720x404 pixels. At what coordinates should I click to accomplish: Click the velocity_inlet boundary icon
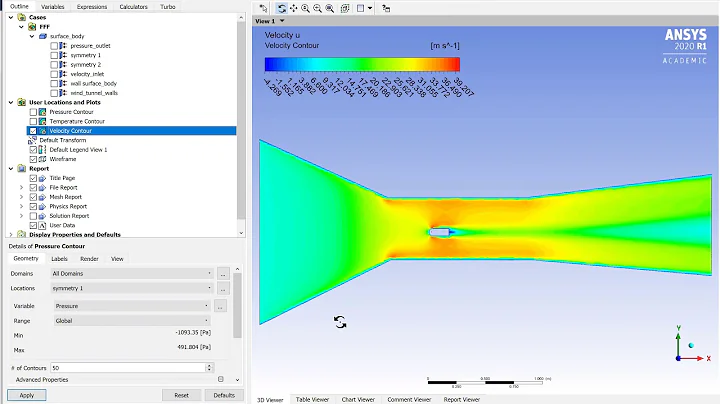pyautogui.click(x=63, y=74)
